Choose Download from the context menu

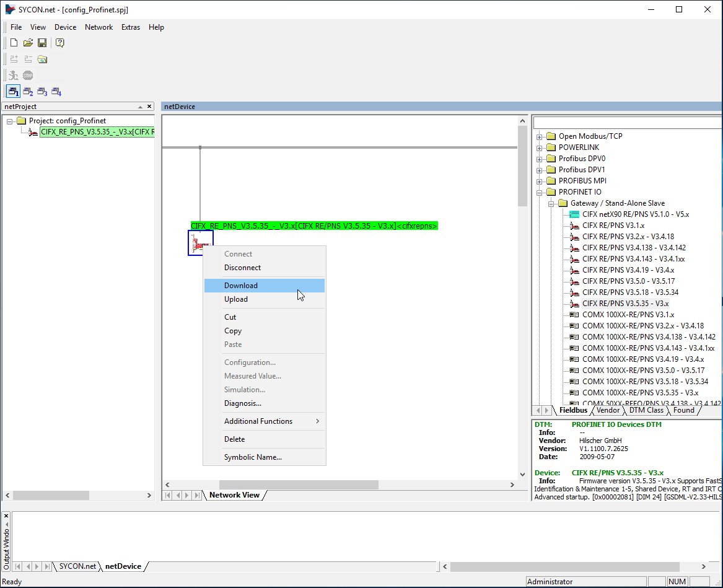click(x=241, y=286)
